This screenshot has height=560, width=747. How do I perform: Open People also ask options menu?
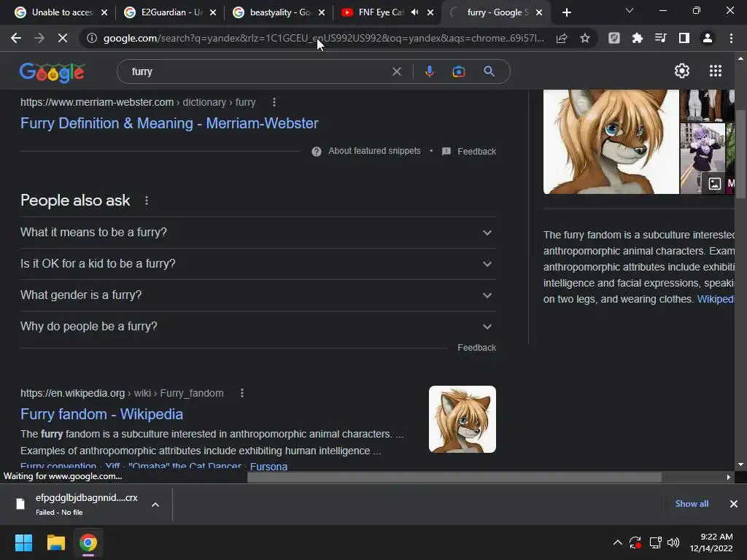point(146,201)
